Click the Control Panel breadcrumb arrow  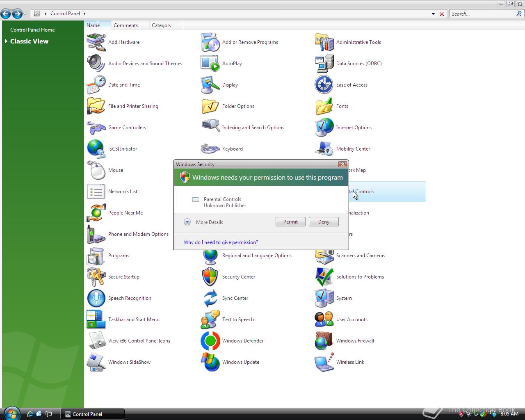(84, 14)
